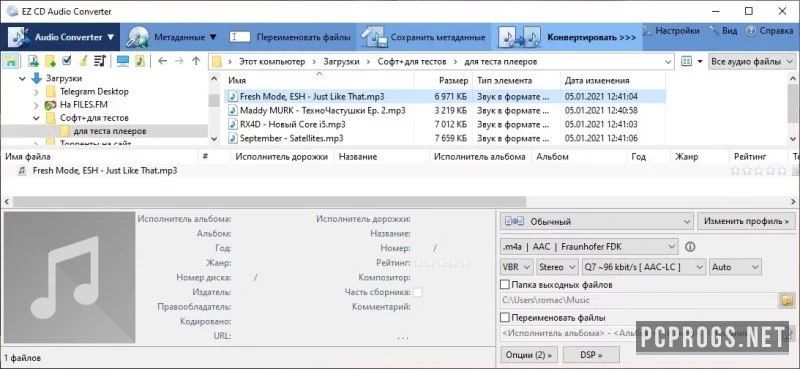Click the playlist music-note icon
The image size is (800, 369).
100,61
